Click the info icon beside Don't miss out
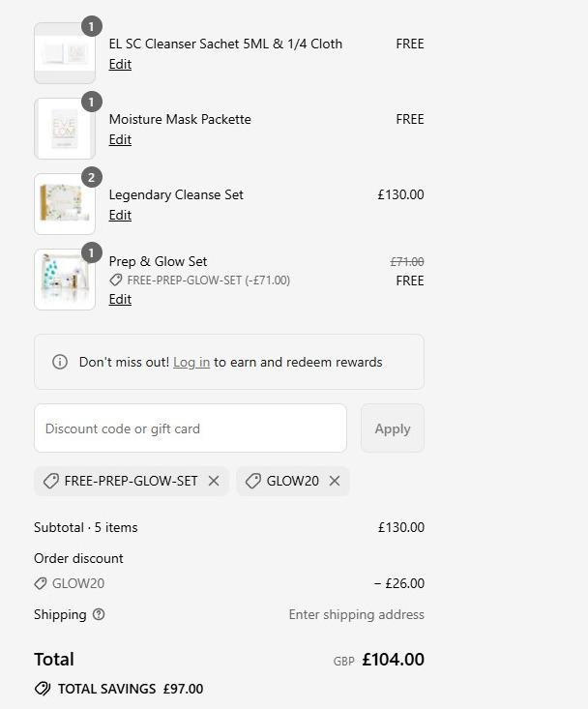 pyautogui.click(x=60, y=362)
